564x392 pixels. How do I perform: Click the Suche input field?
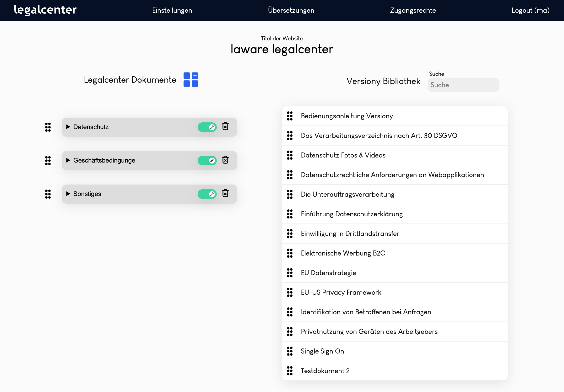click(x=463, y=85)
